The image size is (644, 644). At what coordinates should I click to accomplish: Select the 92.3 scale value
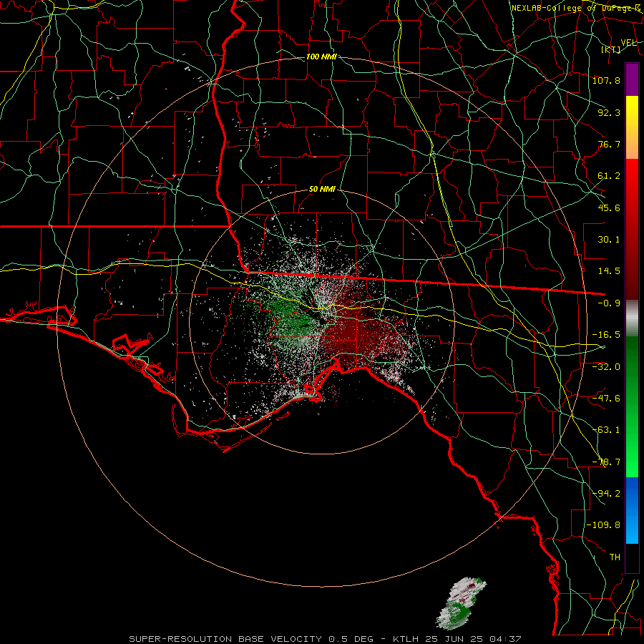[x=609, y=112]
